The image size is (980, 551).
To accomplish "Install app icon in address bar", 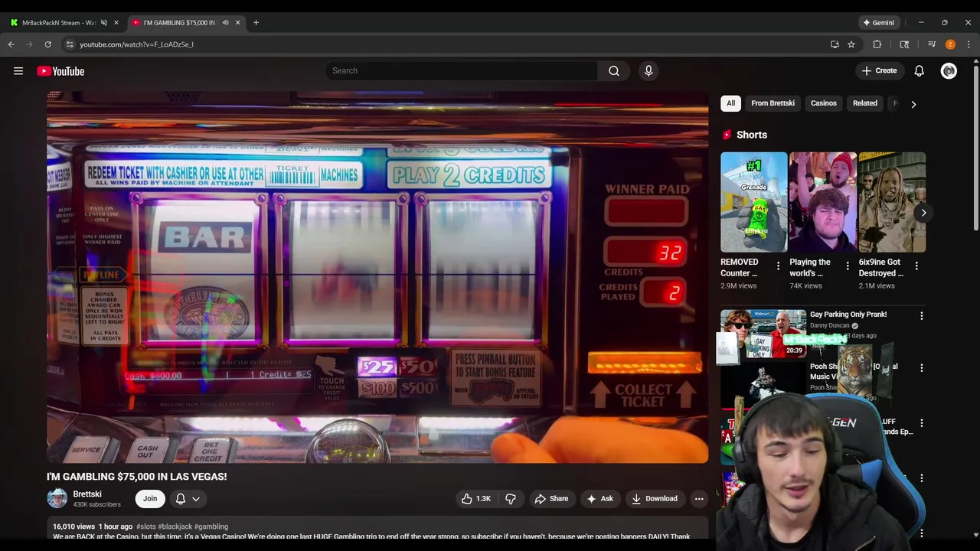I will pyautogui.click(x=835, y=44).
